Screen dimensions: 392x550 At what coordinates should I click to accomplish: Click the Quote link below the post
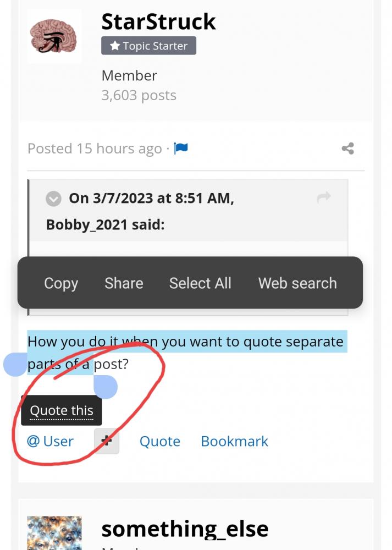click(160, 441)
